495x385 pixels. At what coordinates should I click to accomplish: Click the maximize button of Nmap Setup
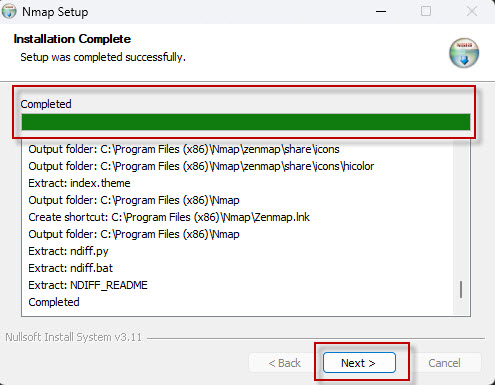click(x=426, y=12)
